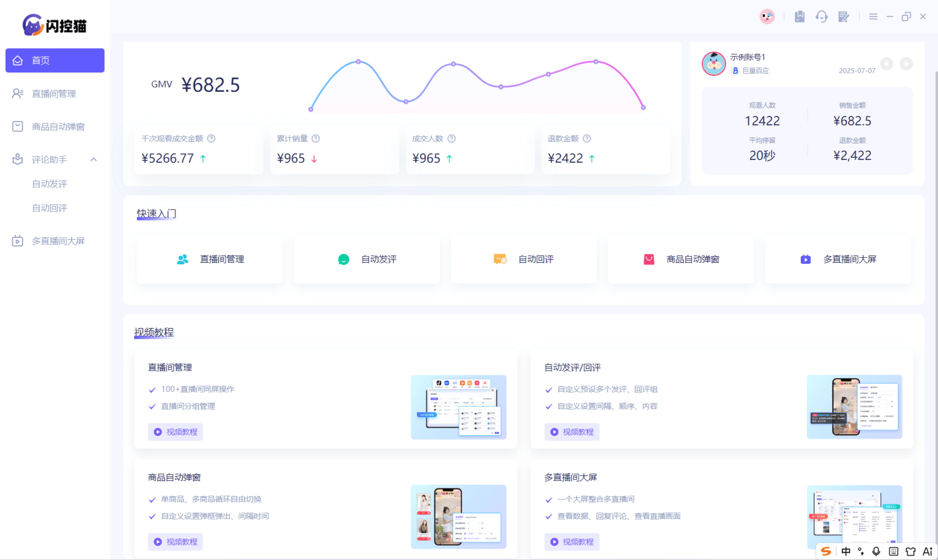Open 自动发评 quick start card

pos(367,259)
